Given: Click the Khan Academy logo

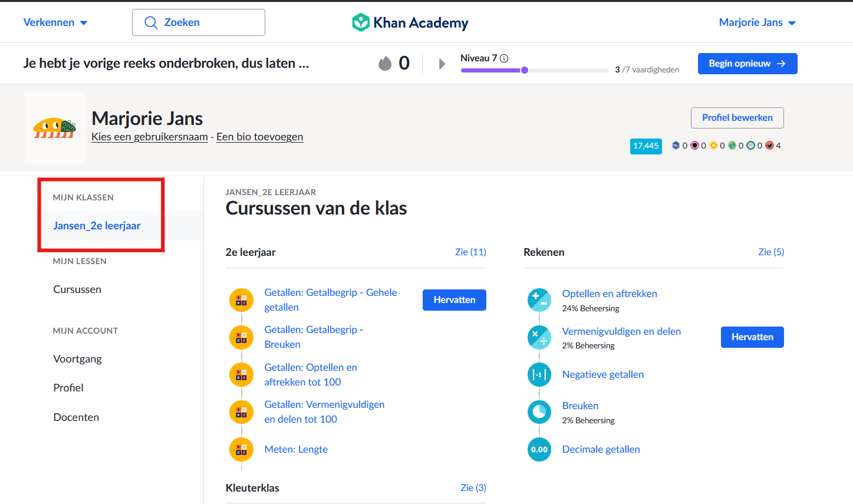Looking at the screenshot, I should pyautogui.click(x=410, y=22).
